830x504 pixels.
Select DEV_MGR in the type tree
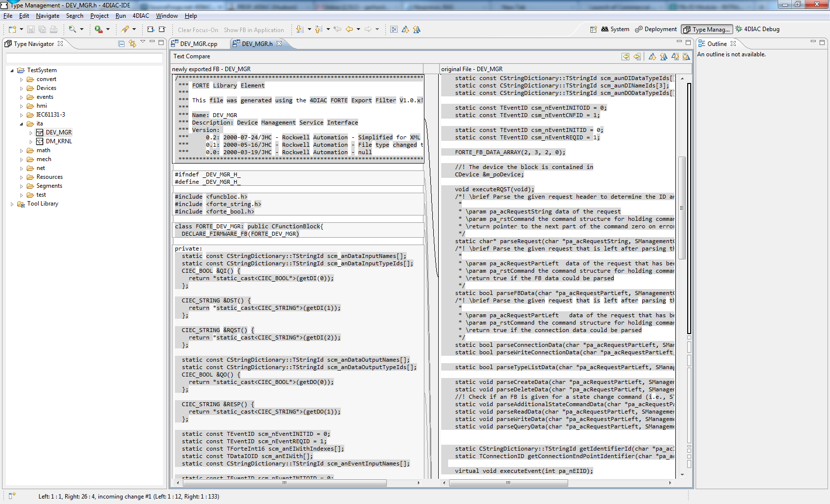(58, 132)
